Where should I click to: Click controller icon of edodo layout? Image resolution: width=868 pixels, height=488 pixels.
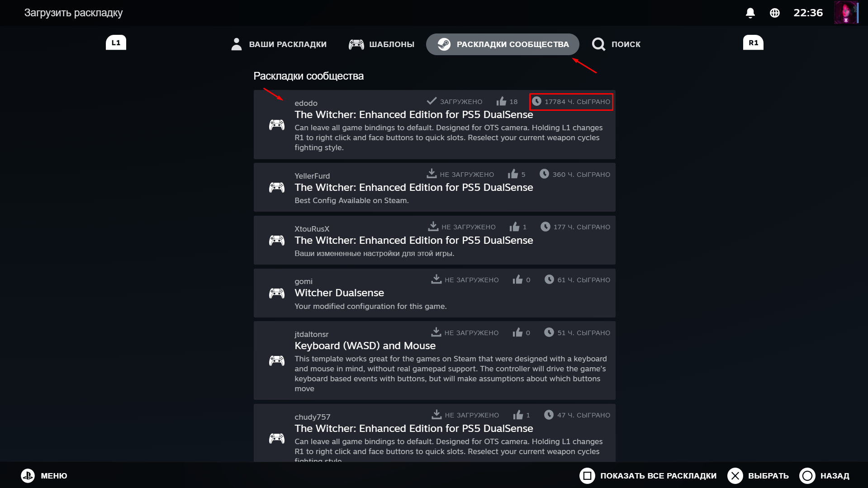277,124
